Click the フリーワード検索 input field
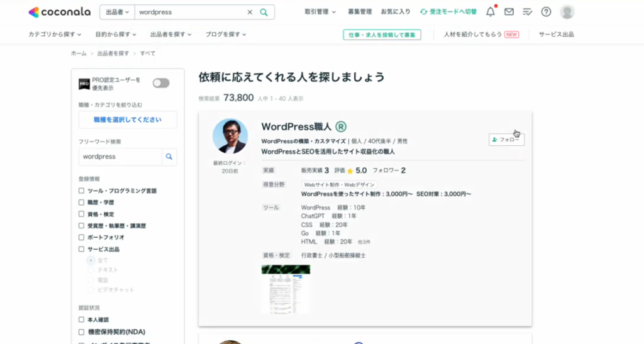 pos(120,157)
